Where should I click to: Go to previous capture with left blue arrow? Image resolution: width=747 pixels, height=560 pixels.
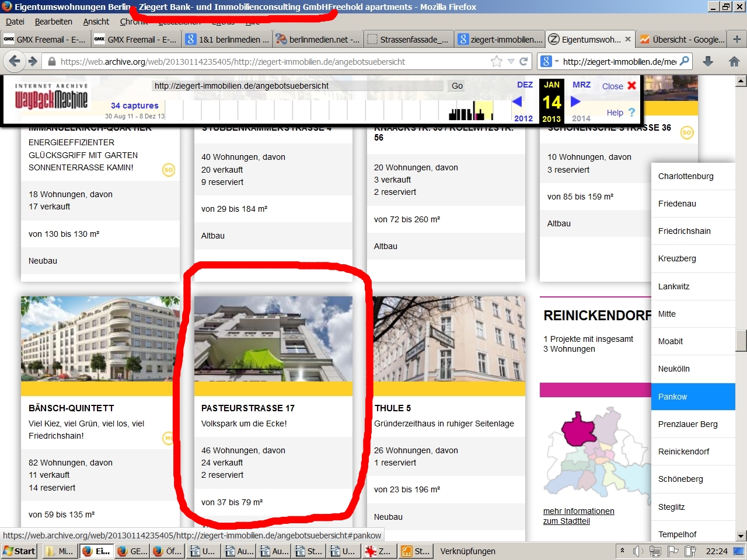[516, 101]
